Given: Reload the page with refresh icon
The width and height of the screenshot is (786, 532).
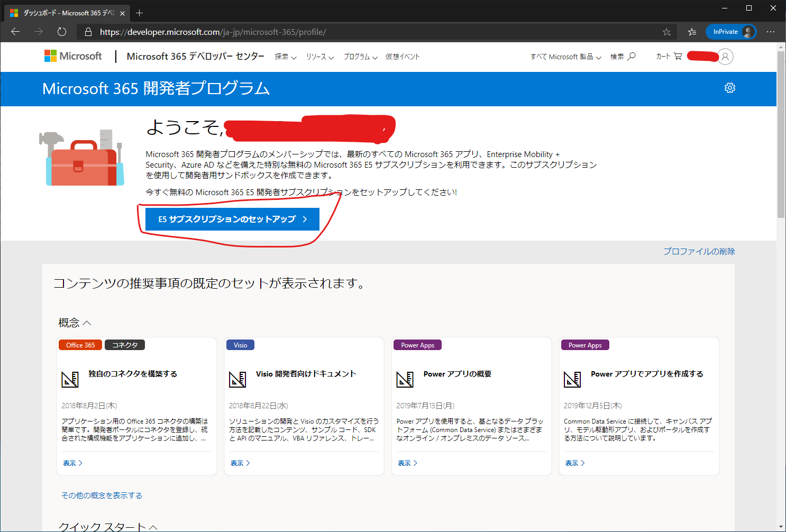Looking at the screenshot, I should tap(62, 32).
